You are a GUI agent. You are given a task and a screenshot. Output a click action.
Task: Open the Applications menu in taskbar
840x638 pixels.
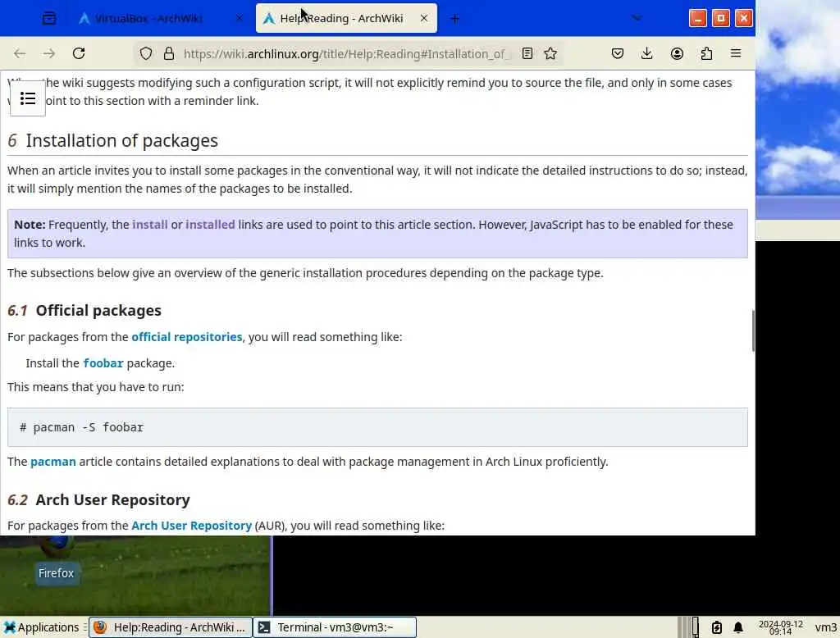pyautogui.click(x=41, y=627)
